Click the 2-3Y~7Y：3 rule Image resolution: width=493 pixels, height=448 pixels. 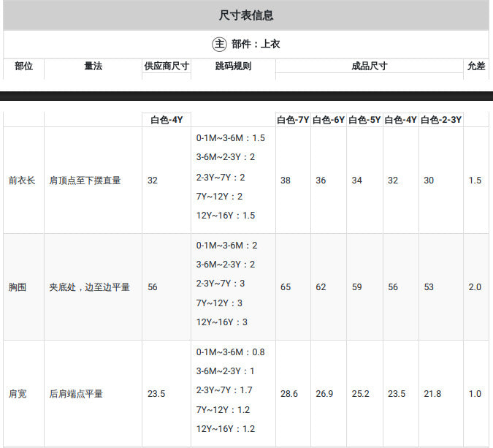(x=221, y=284)
